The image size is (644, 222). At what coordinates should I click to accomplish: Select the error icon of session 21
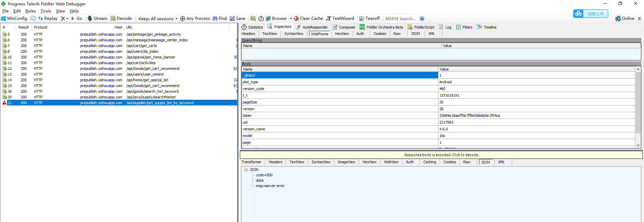pos(4,103)
